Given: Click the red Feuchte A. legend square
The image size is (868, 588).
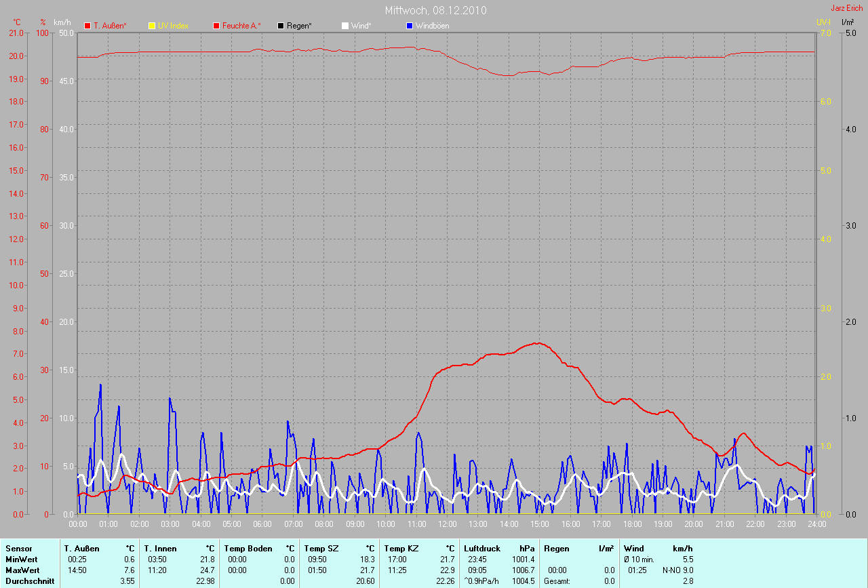Looking at the screenshot, I should [x=216, y=26].
